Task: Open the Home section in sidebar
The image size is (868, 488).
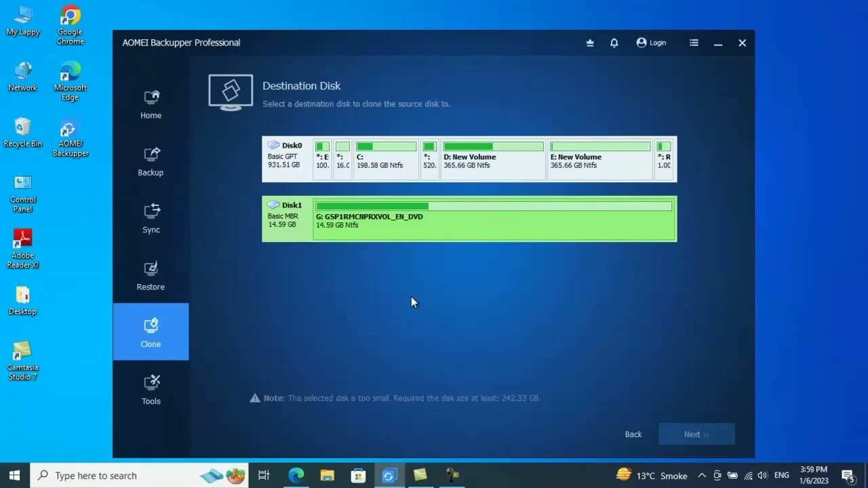Action: coord(151,104)
